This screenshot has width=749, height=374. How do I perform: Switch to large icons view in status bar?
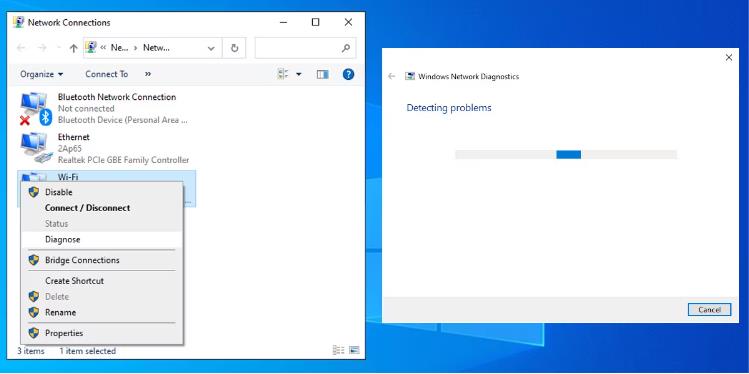354,351
